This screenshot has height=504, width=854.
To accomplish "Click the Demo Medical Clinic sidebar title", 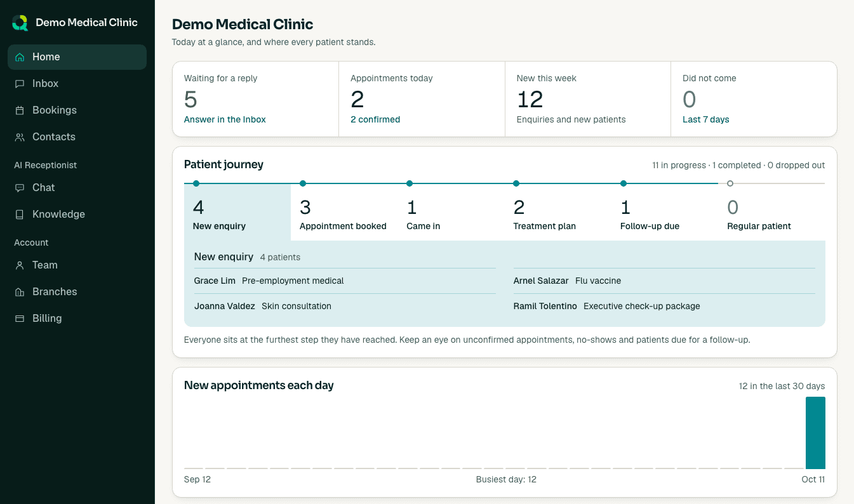I will tap(86, 23).
